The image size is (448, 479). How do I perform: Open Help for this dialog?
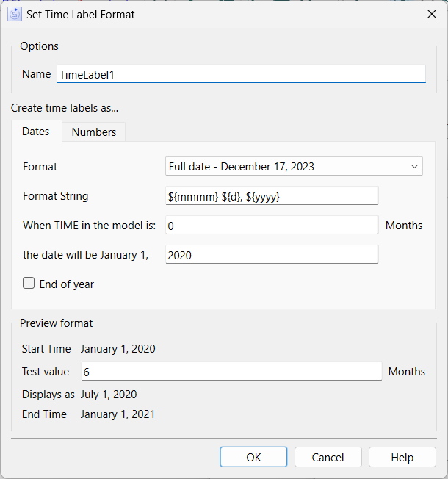click(402, 457)
